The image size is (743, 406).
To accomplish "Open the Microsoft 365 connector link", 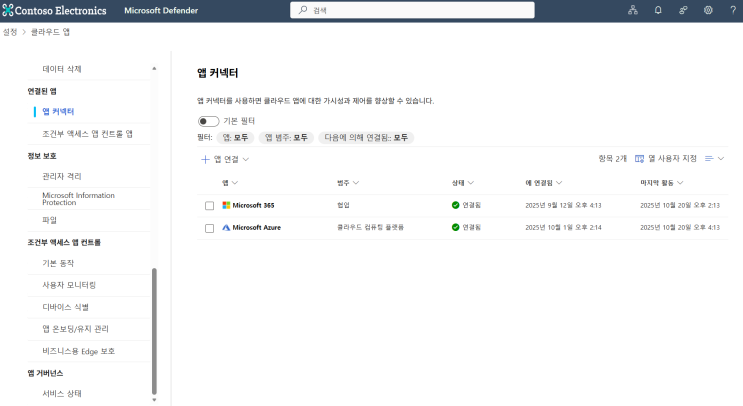I will pos(254,205).
